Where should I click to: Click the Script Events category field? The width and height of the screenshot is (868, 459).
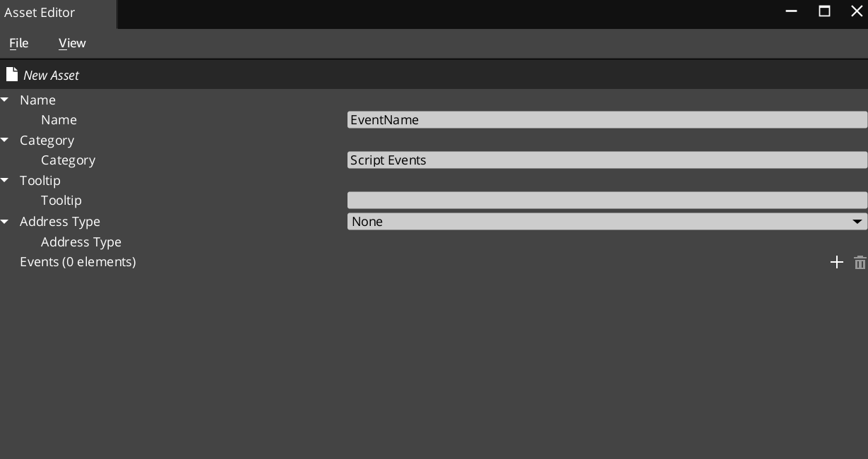click(x=607, y=160)
